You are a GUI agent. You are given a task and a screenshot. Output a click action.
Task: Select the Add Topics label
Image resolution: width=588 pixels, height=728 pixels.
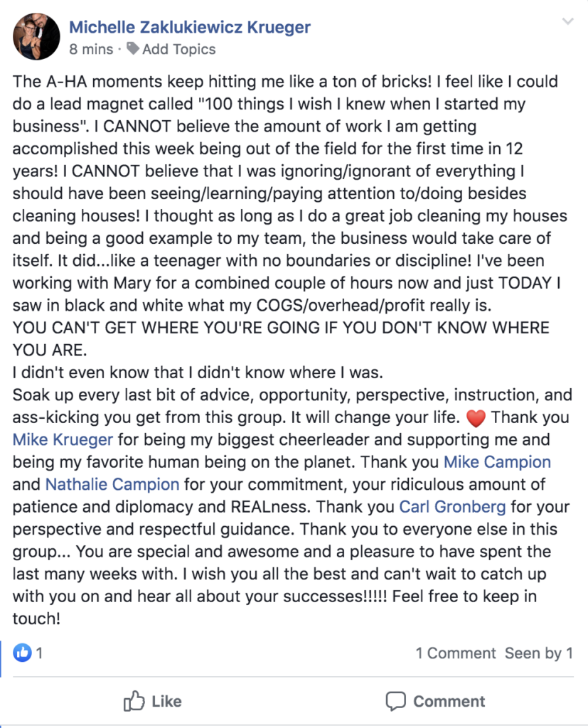click(178, 50)
